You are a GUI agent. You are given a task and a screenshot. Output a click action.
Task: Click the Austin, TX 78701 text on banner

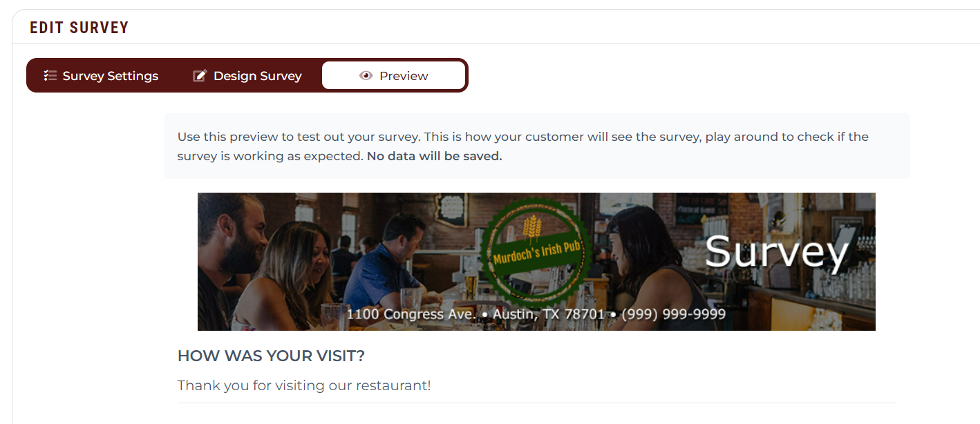point(549,314)
